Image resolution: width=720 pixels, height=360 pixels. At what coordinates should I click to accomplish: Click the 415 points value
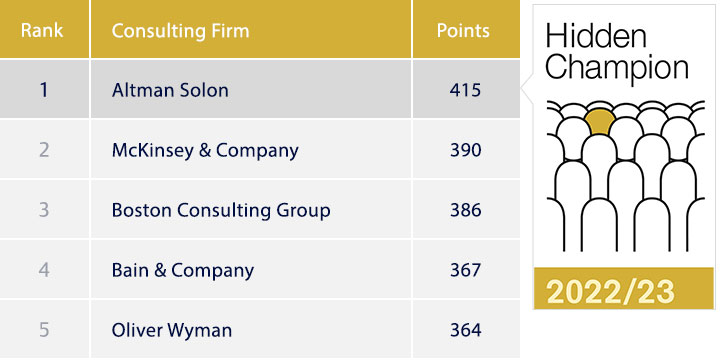465,90
